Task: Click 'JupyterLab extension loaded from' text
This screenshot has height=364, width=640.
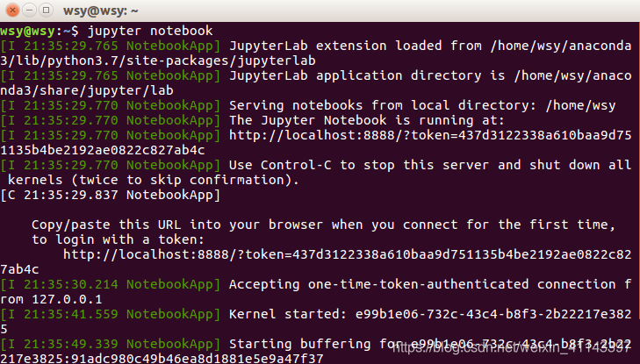Action: click(356, 46)
